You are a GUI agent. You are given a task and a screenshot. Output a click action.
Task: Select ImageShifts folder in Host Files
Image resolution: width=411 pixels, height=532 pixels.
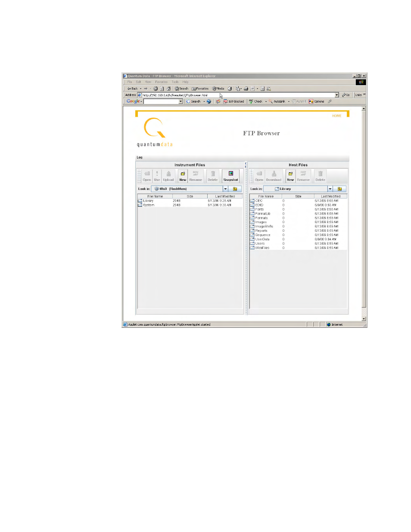pyautogui.click(x=299, y=226)
